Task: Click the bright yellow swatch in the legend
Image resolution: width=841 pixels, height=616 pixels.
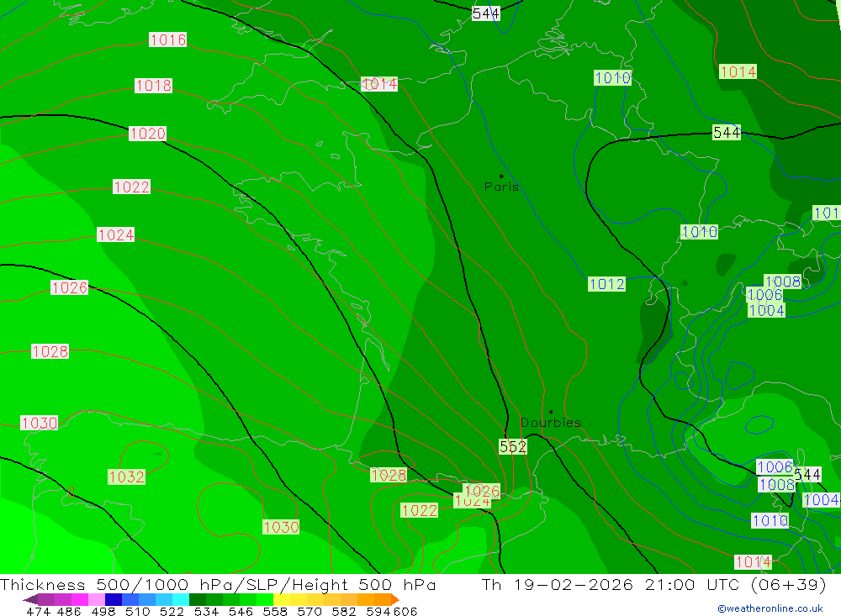Action: pos(282,599)
